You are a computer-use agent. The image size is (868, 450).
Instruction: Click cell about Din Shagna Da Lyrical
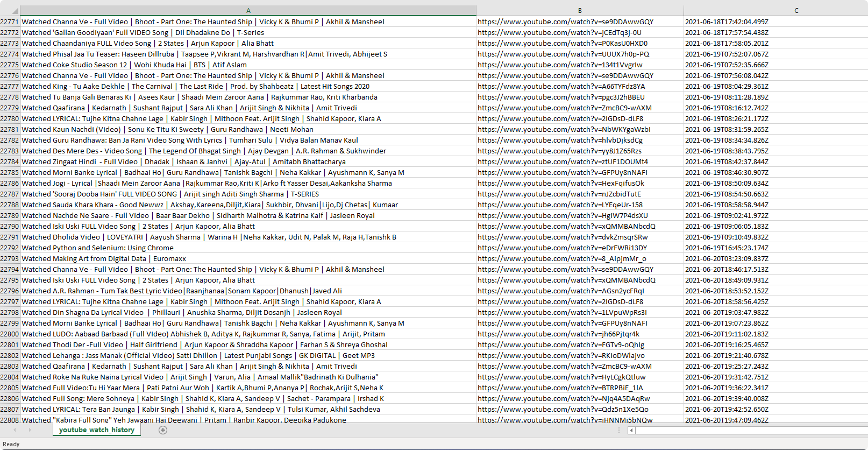[248, 312]
